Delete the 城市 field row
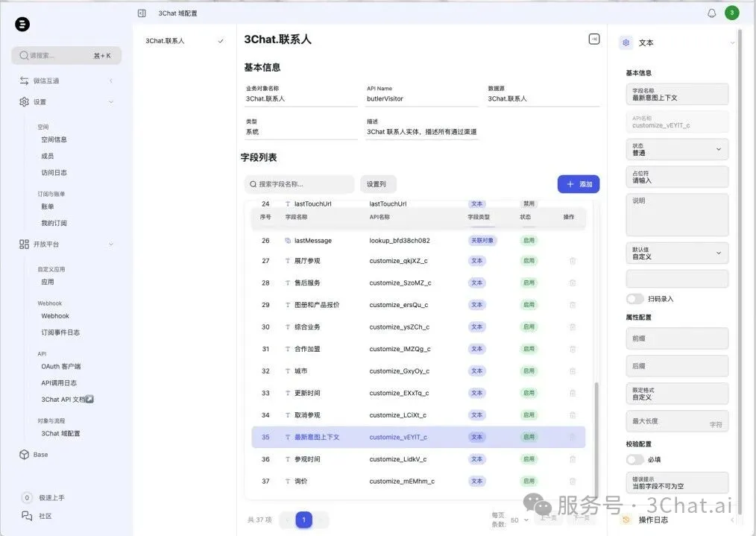Image resolution: width=756 pixels, height=536 pixels. pyautogui.click(x=573, y=371)
